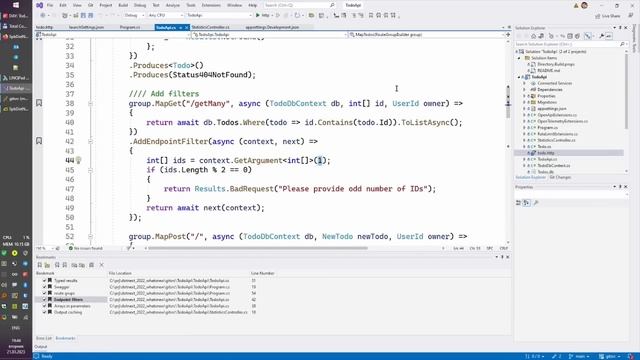Collapse the code block at line 38

90,104
